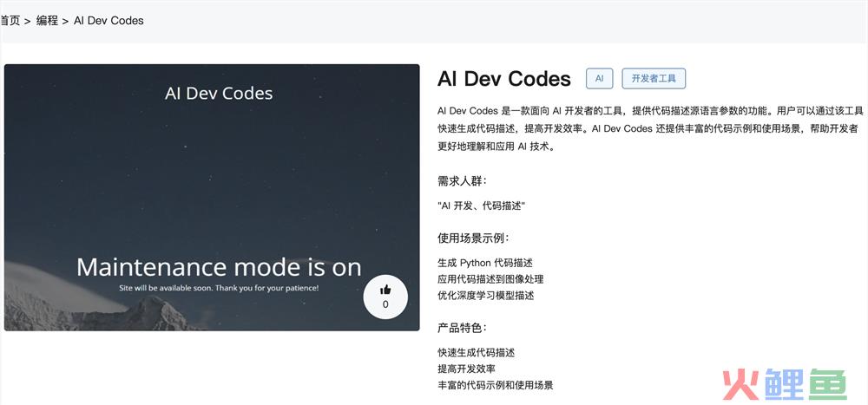Viewport: 868px width, 405px height.
Task: Click the thumbs-up like icon
Action: pos(385,290)
